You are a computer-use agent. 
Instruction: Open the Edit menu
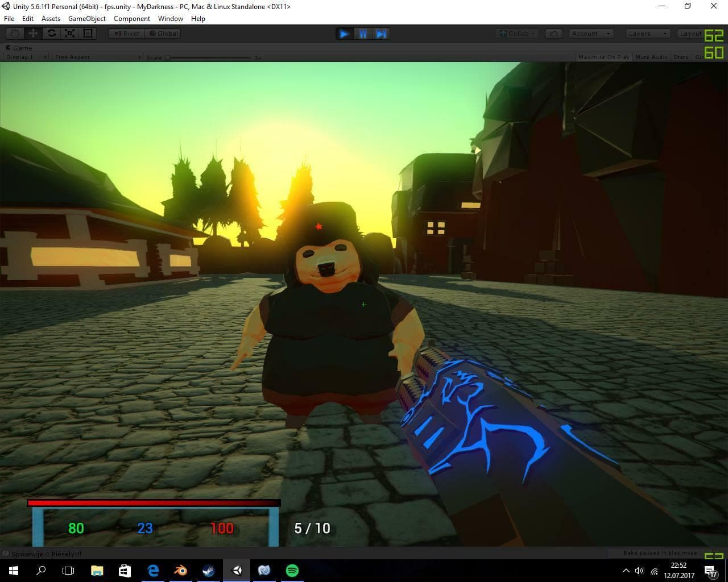[28, 18]
